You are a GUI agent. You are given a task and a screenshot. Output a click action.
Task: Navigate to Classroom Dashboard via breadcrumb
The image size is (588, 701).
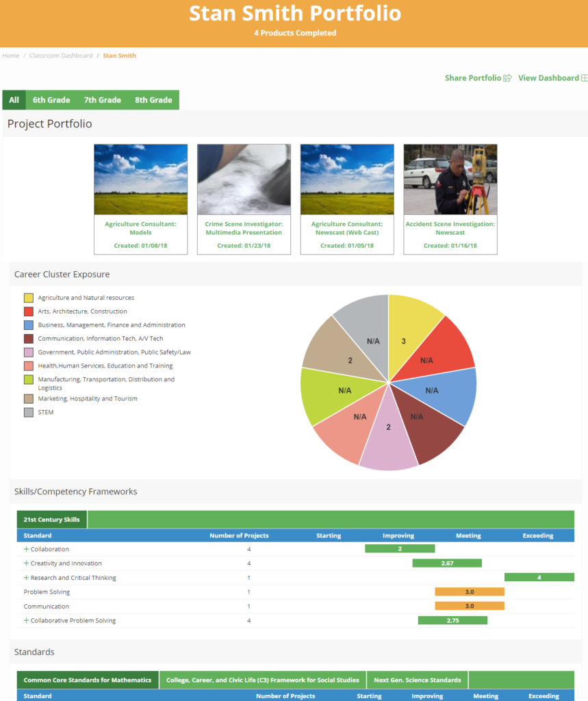coord(62,55)
